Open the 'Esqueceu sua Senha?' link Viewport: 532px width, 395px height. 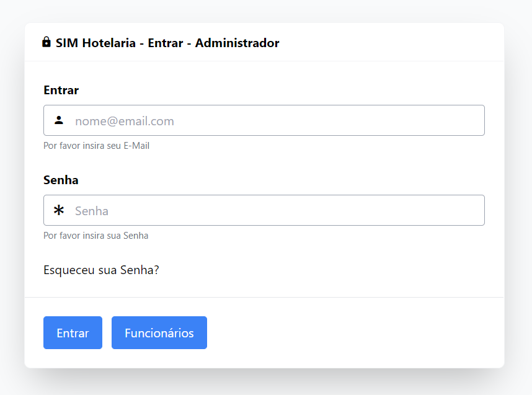point(101,270)
